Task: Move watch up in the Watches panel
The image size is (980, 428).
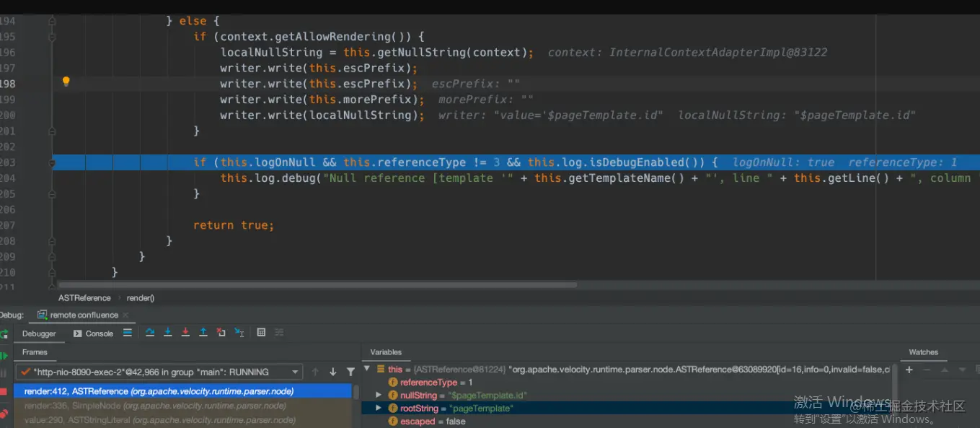Action: coord(944,370)
